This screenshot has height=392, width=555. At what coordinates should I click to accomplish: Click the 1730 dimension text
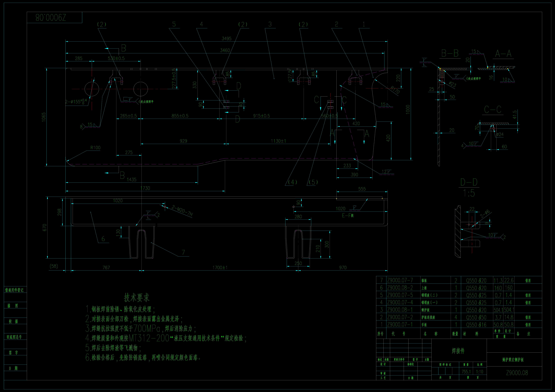145,188
